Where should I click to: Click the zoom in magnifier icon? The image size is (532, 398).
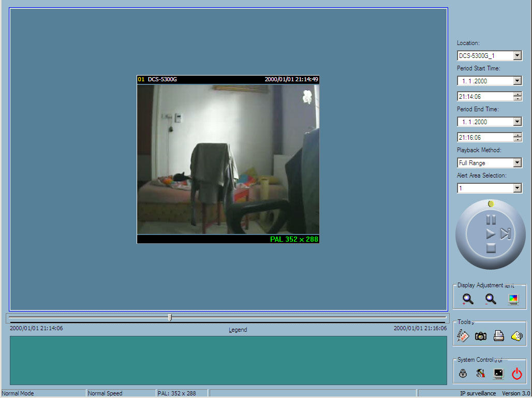[x=468, y=299]
